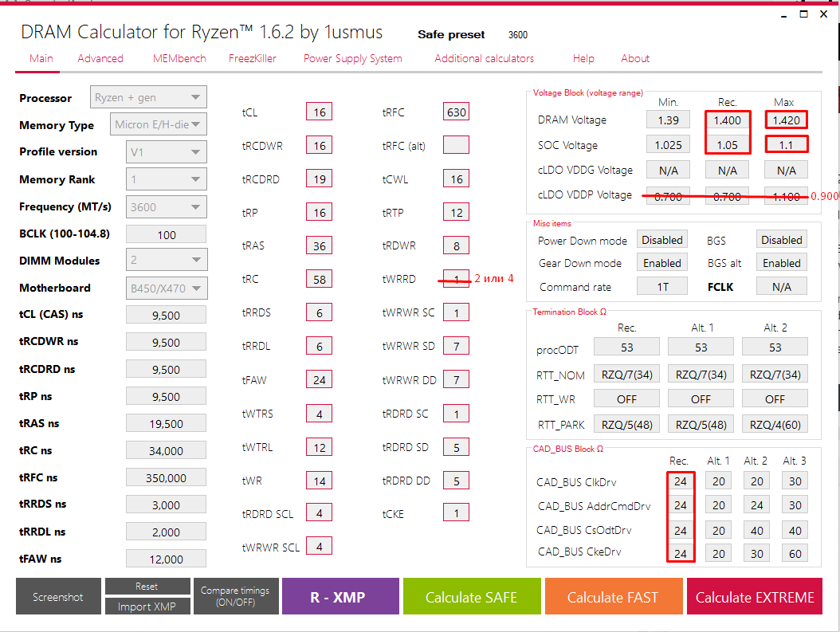Switch to the Main tab
Screen dimensions: 840x632
click(x=41, y=58)
